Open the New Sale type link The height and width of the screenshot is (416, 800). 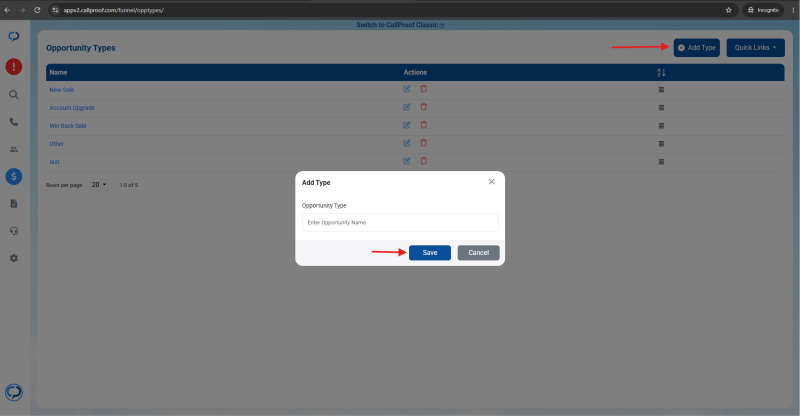62,90
